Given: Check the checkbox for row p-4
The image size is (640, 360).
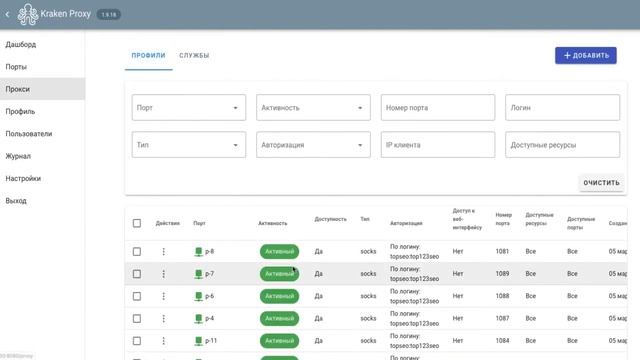Looking at the screenshot, I should [x=137, y=318].
